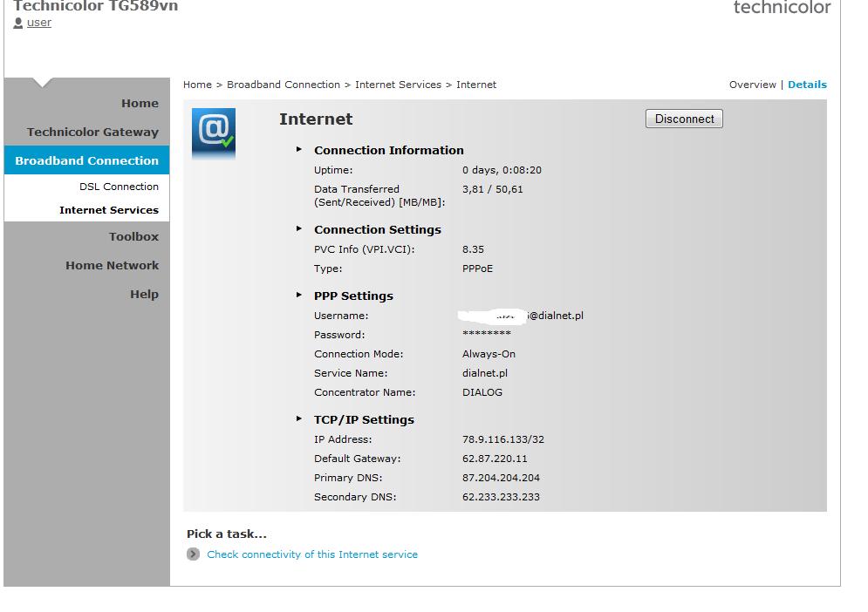This screenshot has height=612, width=868.
Task: Click the PVC Info (VPI.VCI): label
Action: point(365,249)
